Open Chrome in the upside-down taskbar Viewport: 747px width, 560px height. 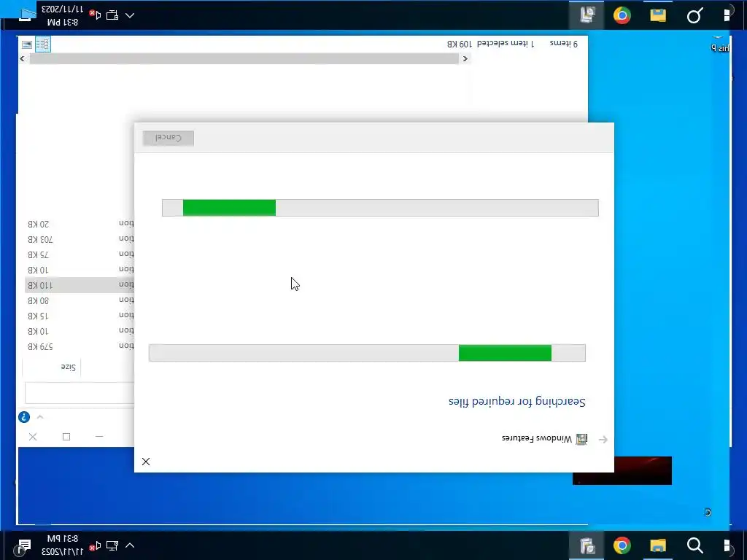(622, 15)
